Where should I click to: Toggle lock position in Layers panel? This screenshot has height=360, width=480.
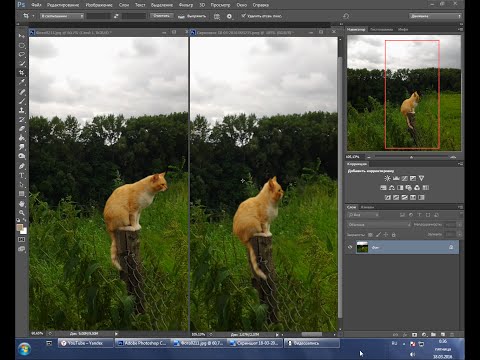[x=386, y=235]
